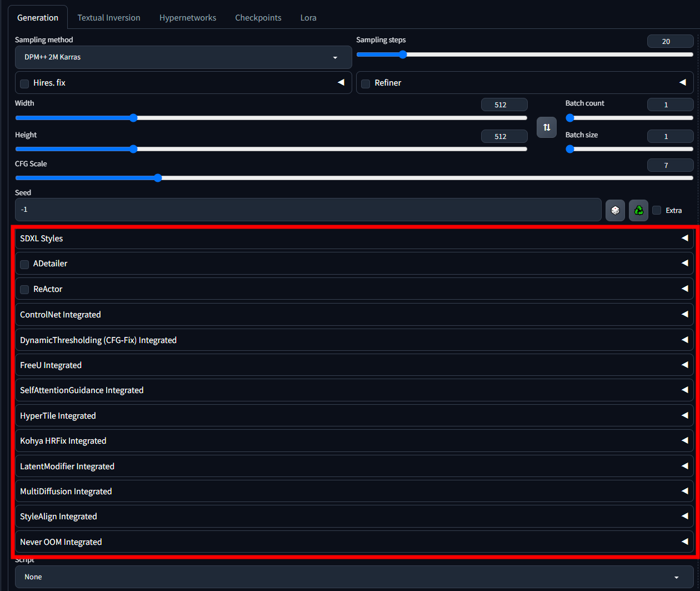Image resolution: width=700 pixels, height=591 pixels.
Task: Click the dice random seed icon
Action: click(x=615, y=210)
